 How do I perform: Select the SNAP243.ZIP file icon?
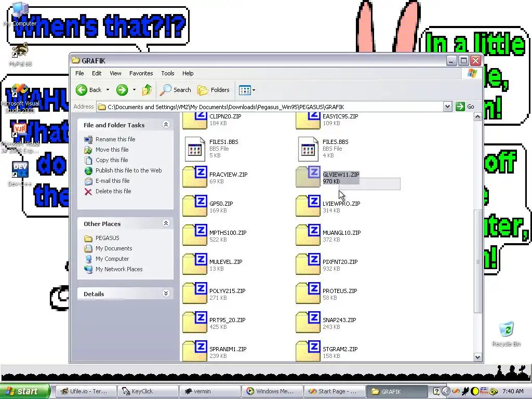point(308,322)
